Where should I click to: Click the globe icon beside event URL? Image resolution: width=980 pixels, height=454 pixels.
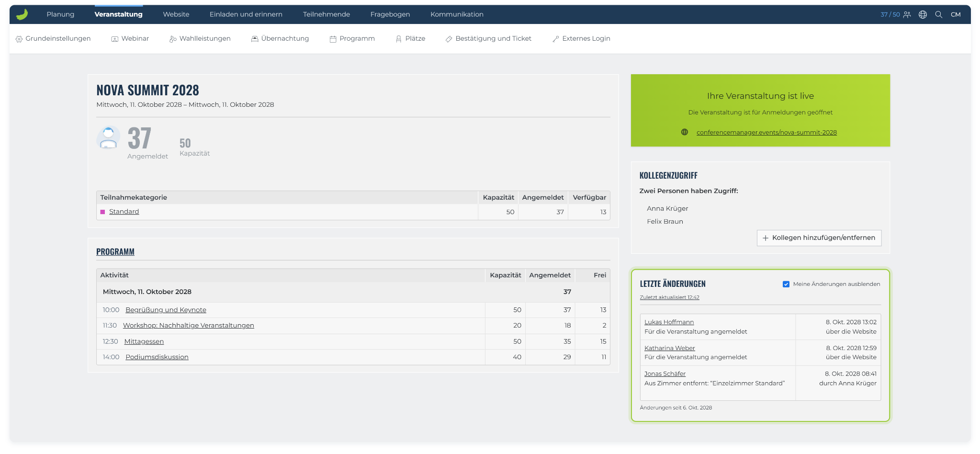point(685,132)
